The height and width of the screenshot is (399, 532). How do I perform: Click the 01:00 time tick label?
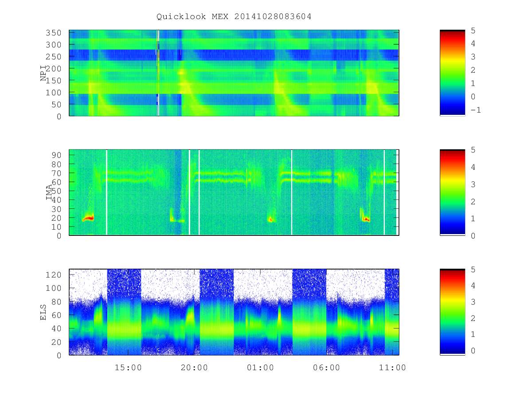click(x=260, y=368)
